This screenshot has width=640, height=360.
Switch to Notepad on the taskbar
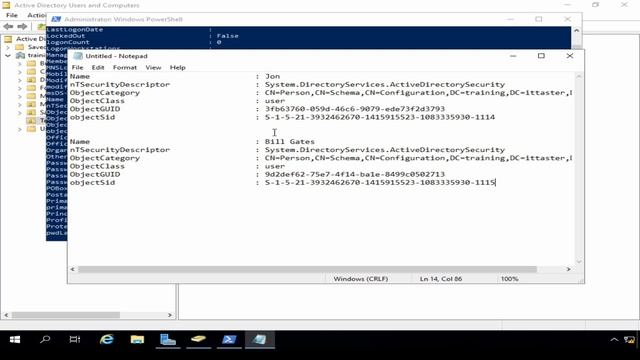260,340
